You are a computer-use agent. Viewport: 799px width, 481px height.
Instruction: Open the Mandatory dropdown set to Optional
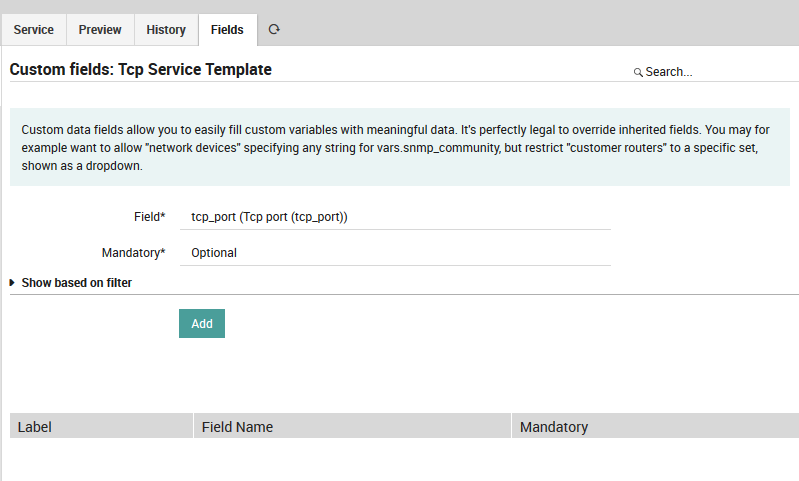tap(395, 253)
